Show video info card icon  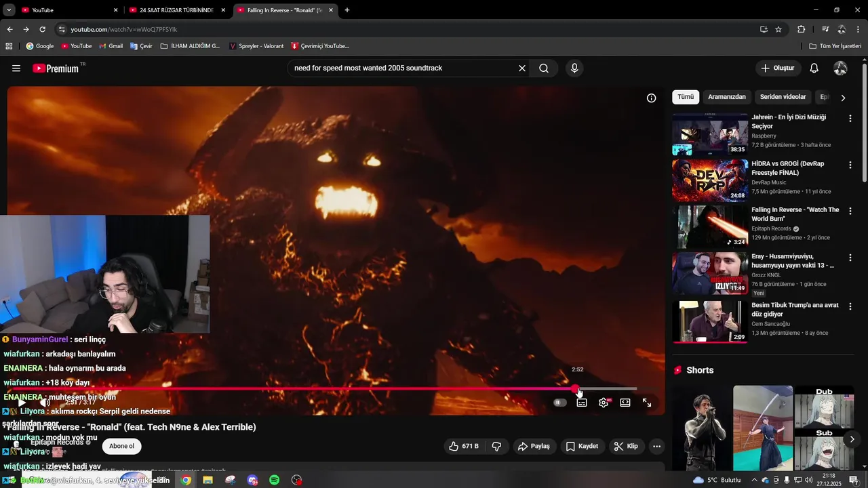point(651,98)
